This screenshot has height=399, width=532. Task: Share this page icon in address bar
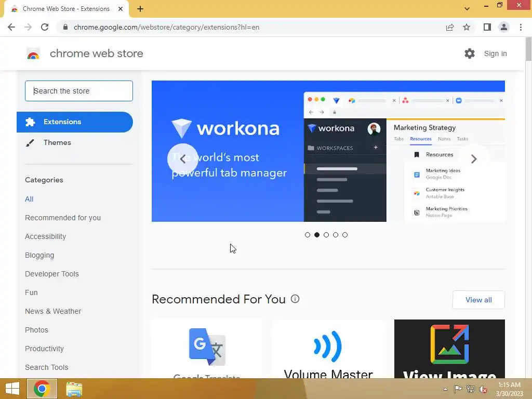pos(450,27)
